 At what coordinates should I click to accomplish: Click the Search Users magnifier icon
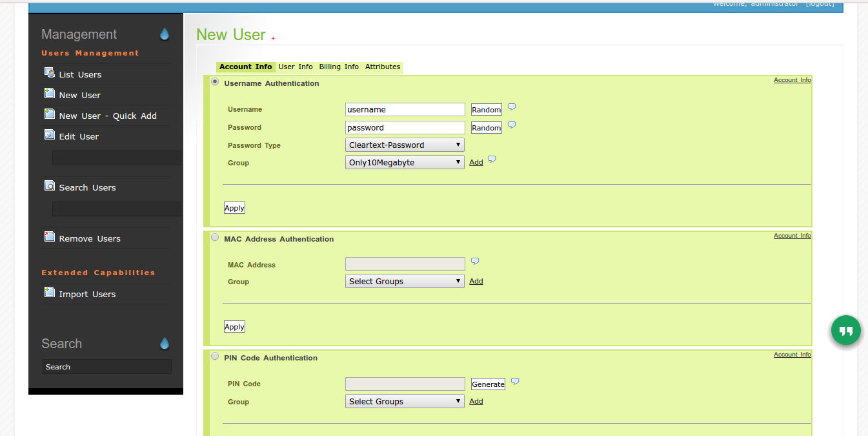[49, 186]
